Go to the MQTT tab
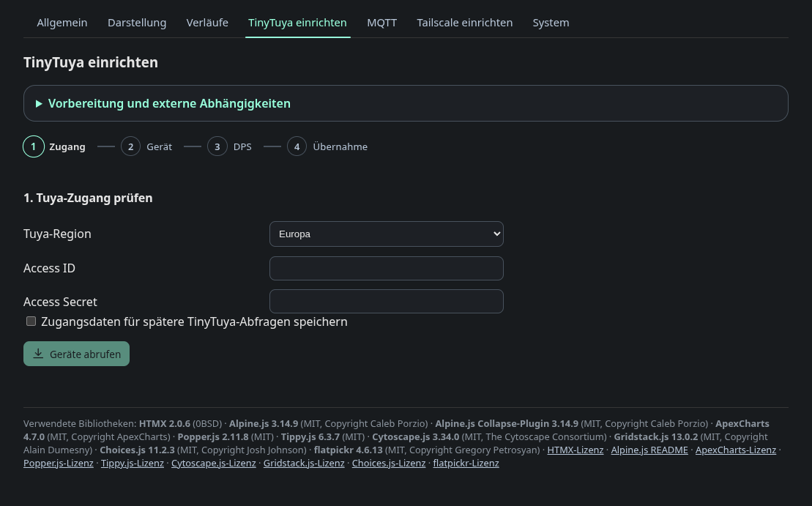Image resolution: width=812 pixels, height=506 pixels. (381, 23)
